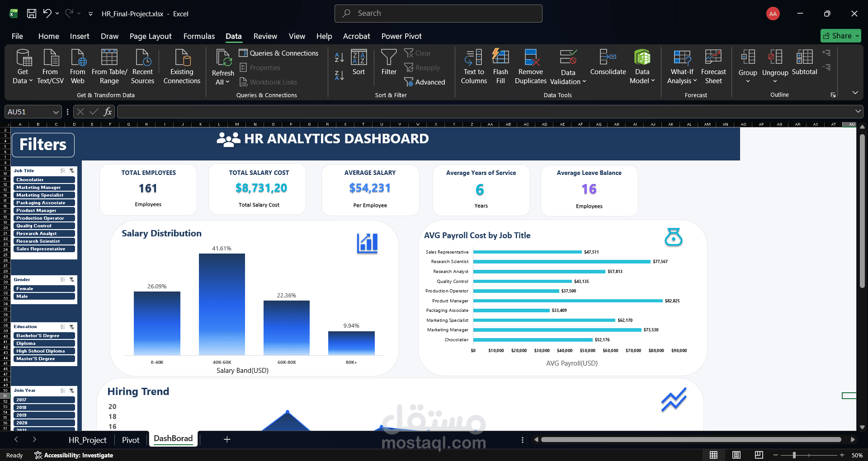Click the horizontal scrollbar
Viewport: 868px width, 461px height.
(691, 439)
